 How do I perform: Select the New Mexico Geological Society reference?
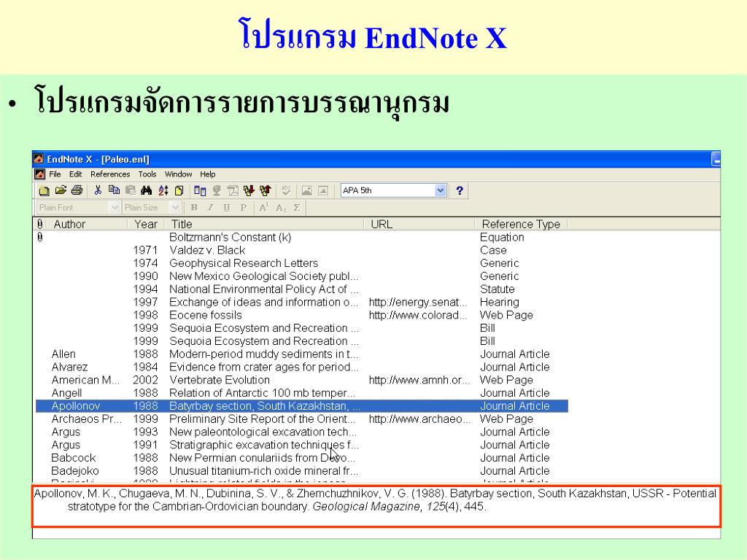pos(302,276)
